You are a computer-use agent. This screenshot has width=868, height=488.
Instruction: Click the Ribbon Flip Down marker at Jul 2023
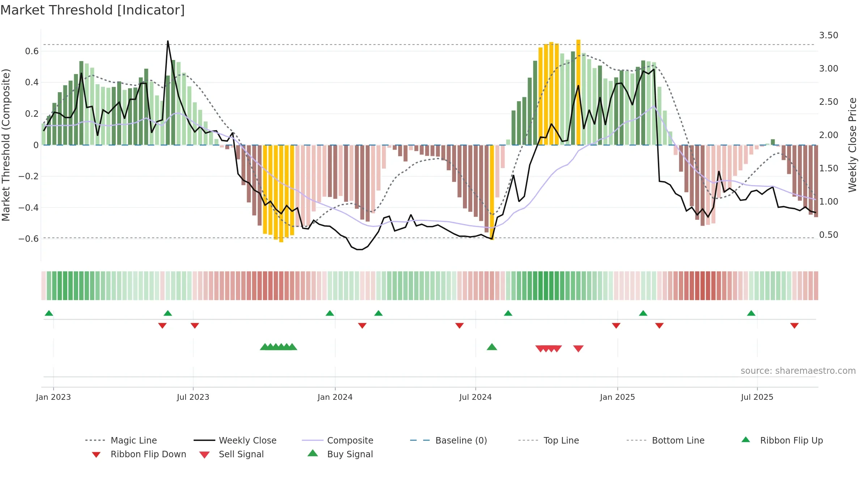coord(195,326)
